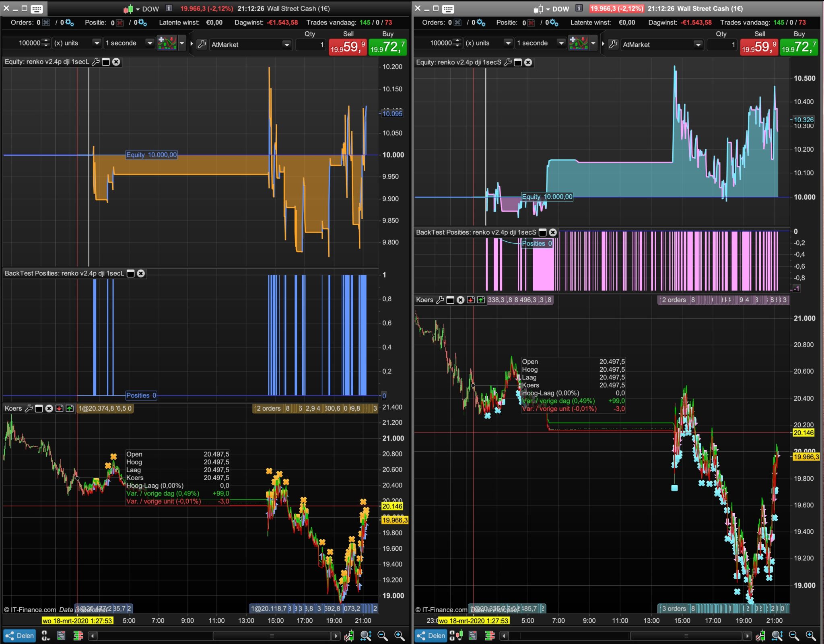This screenshot has width=824, height=644.
Task: Open the indicators and trading systems icon, left window
Action: 167,43
